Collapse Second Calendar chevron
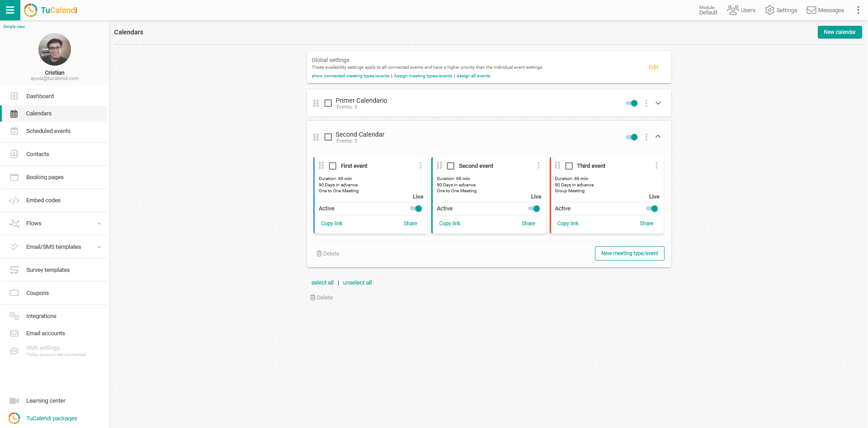 658,137
